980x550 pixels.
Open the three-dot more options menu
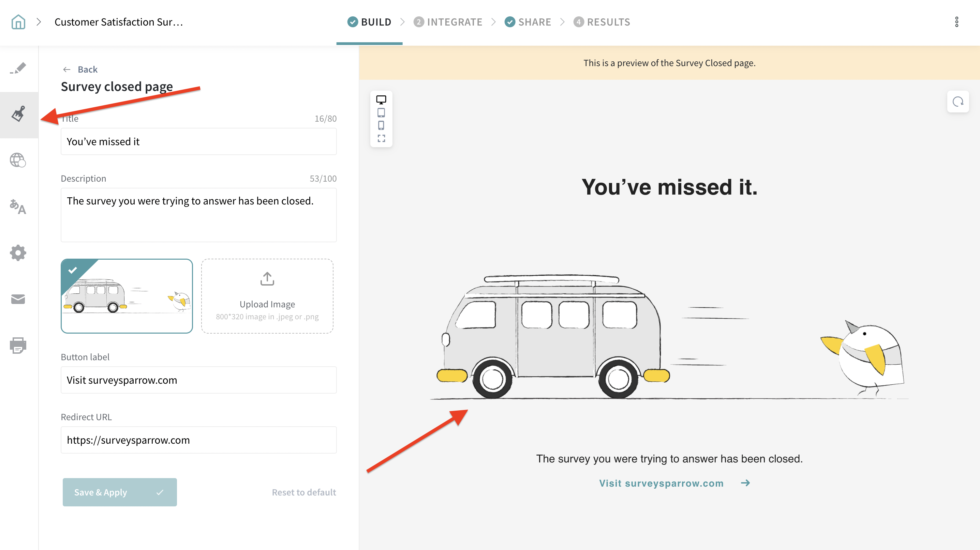tap(956, 22)
